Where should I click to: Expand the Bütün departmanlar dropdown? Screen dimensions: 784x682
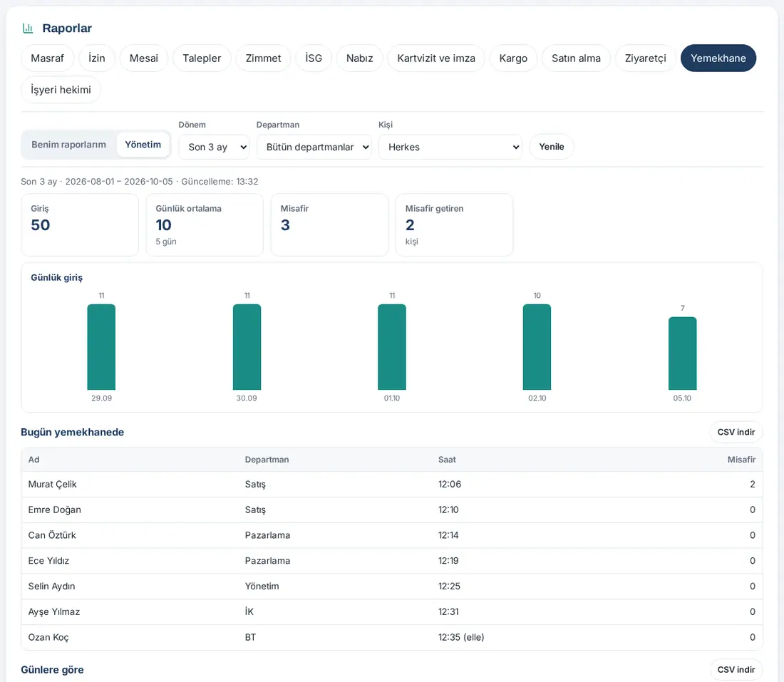point(314,147)
